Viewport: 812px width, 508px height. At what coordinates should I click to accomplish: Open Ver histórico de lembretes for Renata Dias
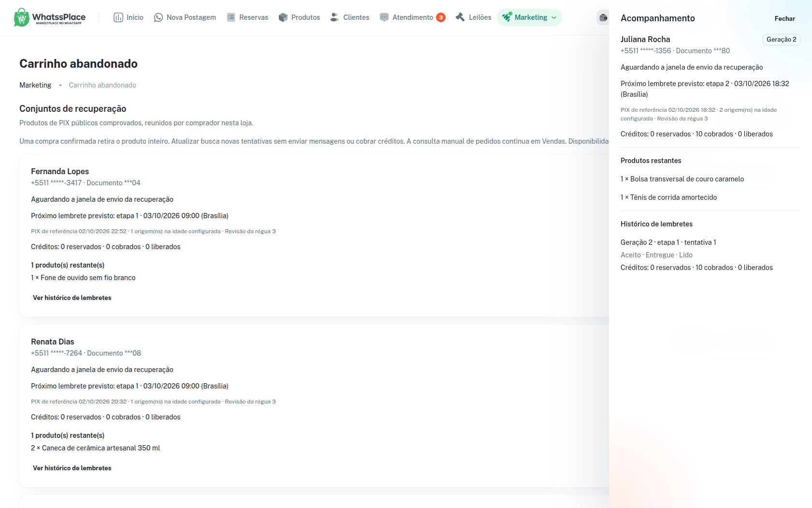point(72,468)
